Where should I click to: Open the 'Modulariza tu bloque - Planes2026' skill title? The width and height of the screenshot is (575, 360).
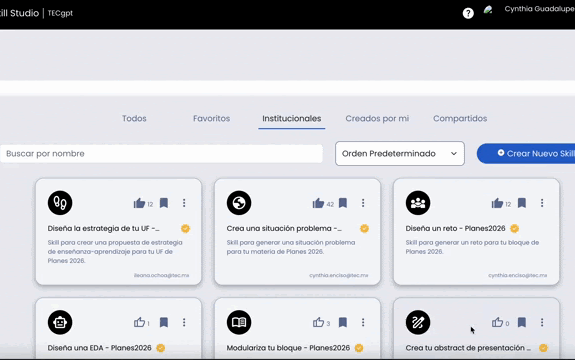[x=288, y=348]
